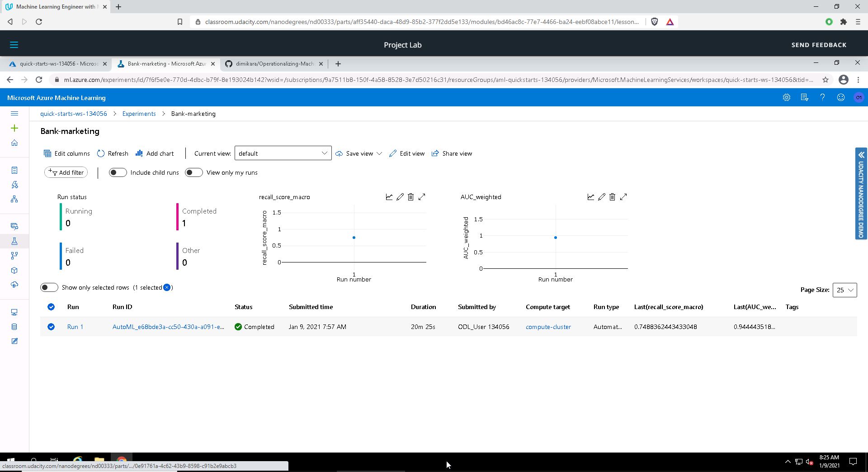Viewport: 868px width, 472px height.
Task: Select the Bank-marketing Azure browser tab
Action: coord(166,64)
